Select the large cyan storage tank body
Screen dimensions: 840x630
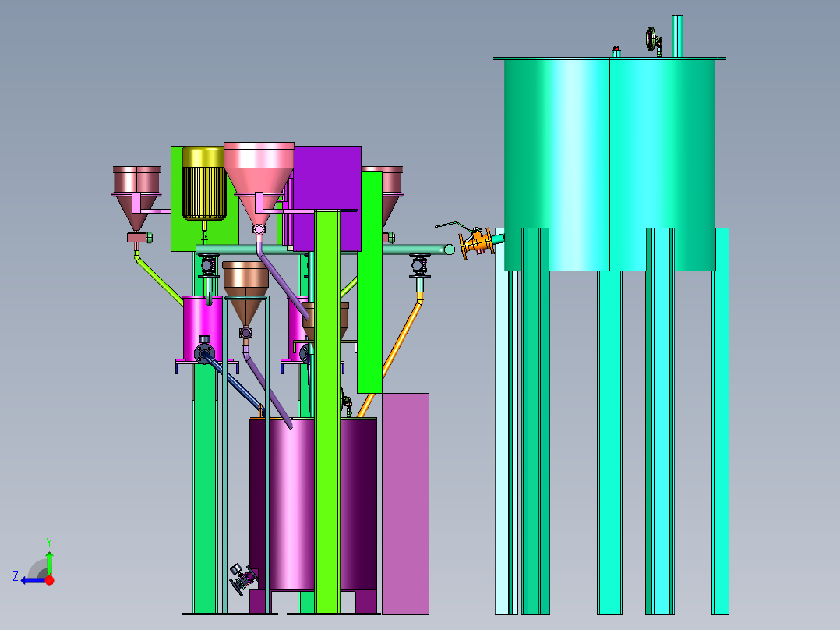tap(609, 164)
